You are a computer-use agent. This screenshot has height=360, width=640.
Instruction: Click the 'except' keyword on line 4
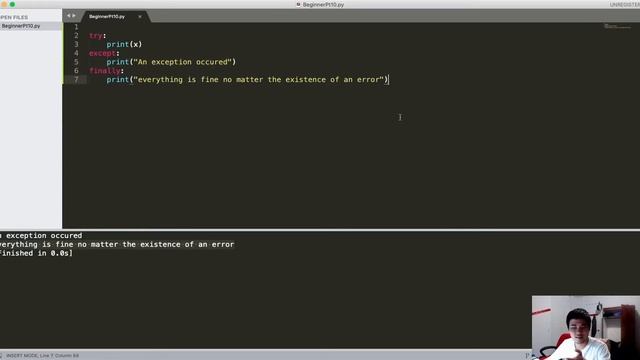tap(102, 53)
